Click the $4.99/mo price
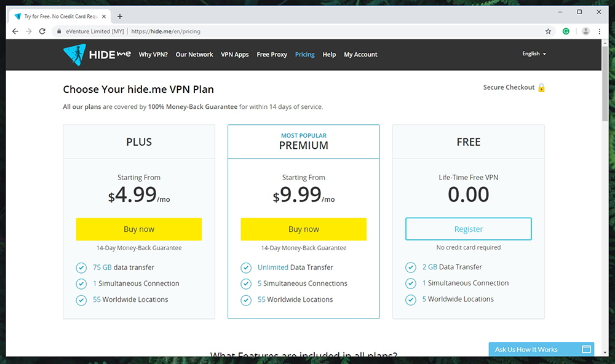The height and width of the screenshot is (364, 615). click(139, 194)
